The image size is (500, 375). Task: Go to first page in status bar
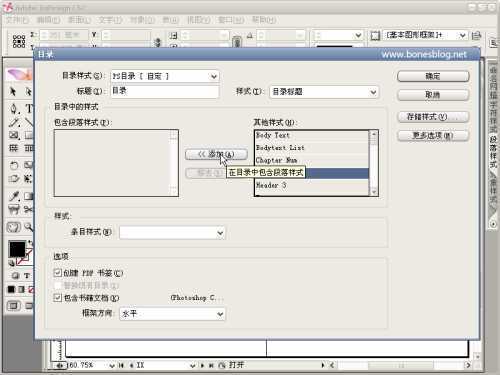121,365
